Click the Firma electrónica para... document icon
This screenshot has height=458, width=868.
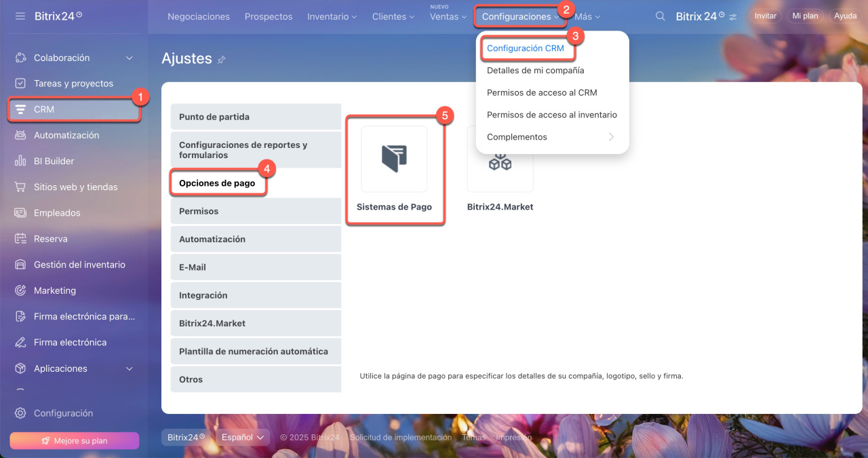[x=20, y=316]
